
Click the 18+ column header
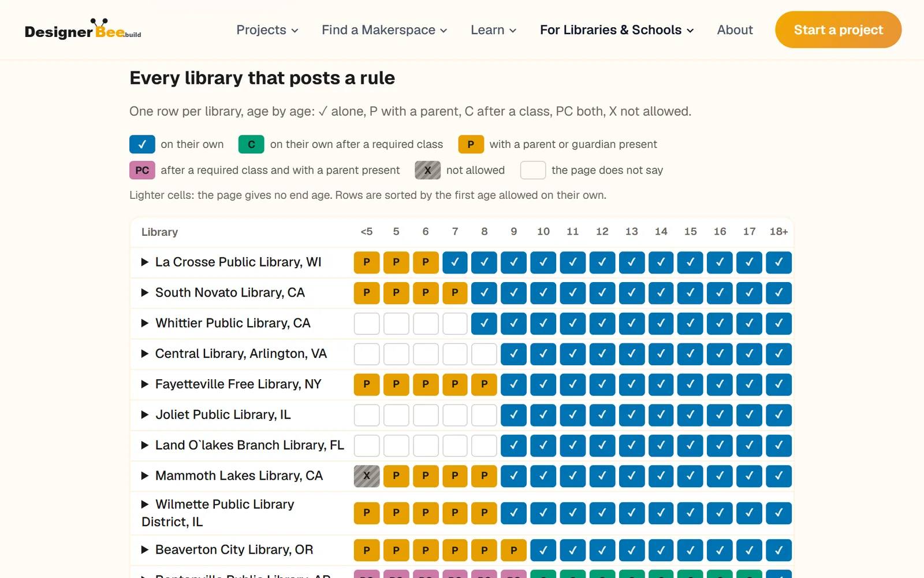779,232
